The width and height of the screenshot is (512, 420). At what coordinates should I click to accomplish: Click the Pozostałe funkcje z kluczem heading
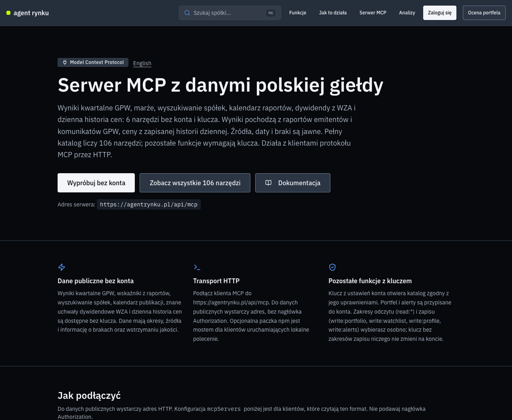[x=370, y=281]
